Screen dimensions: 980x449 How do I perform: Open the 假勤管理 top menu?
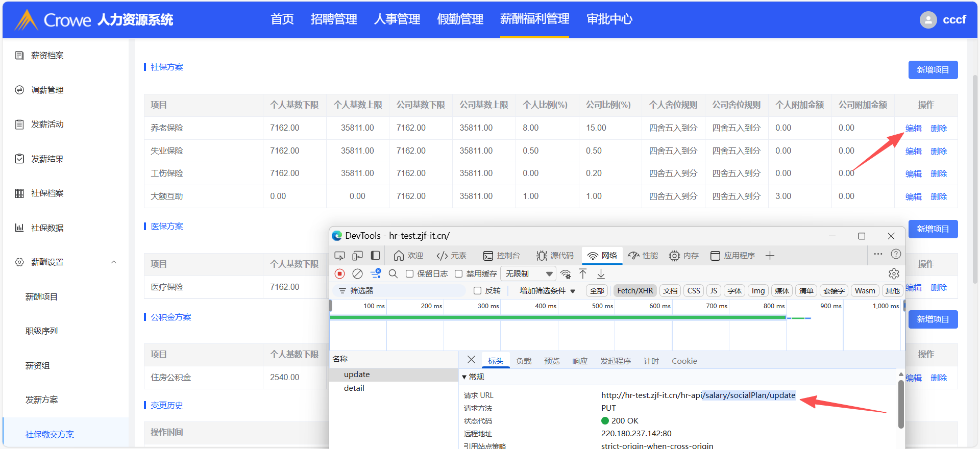[460, 19]
